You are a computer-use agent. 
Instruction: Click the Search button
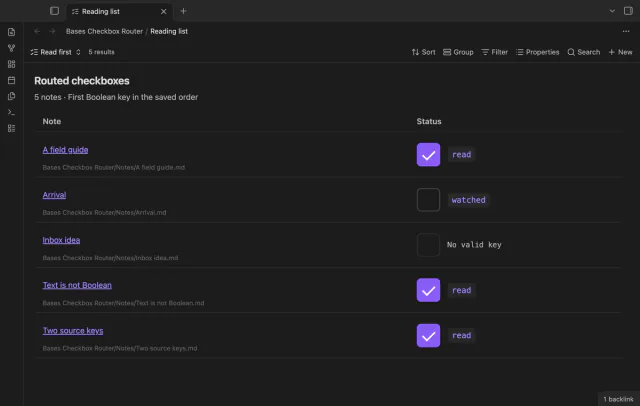click(x=584, y=52)
